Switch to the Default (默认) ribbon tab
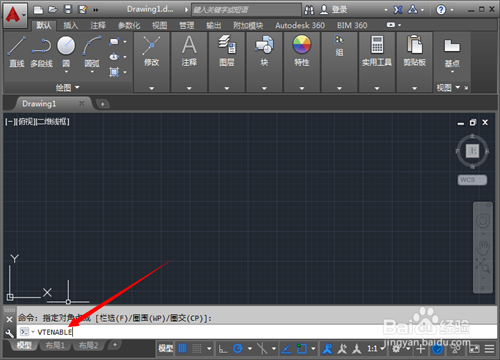Viewport: 500px width, 360px height. (x=43, y=25)
